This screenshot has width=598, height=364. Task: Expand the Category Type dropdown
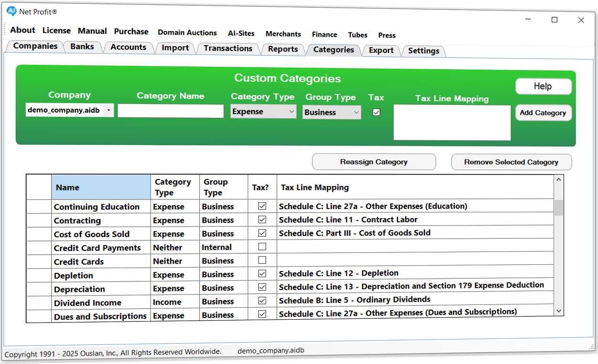coord(263,112)
